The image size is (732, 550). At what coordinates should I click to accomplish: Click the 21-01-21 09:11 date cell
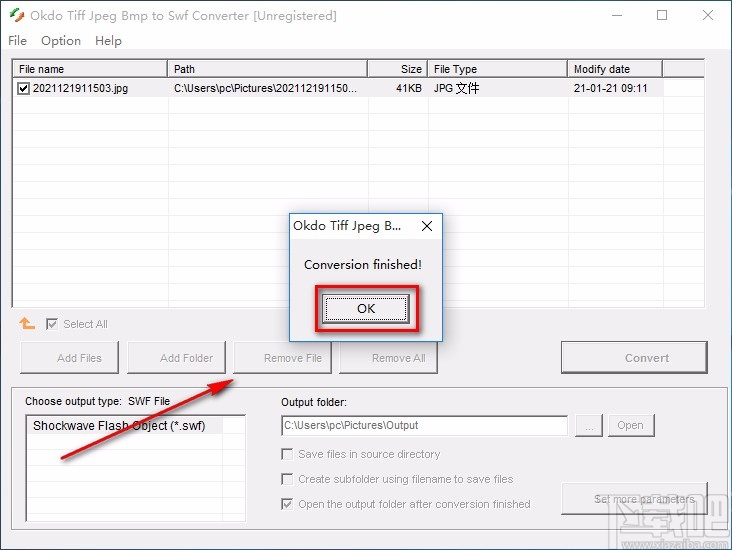tap(611, 88)
